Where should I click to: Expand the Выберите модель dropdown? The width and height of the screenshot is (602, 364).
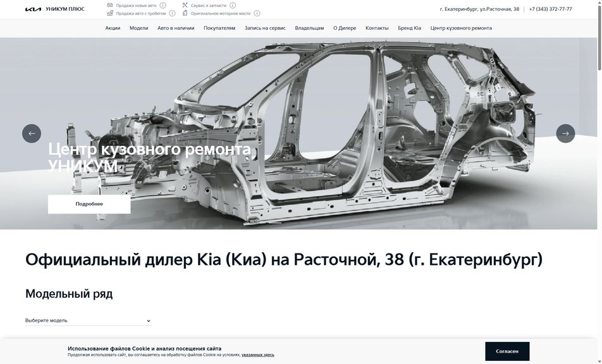point(89,320)
